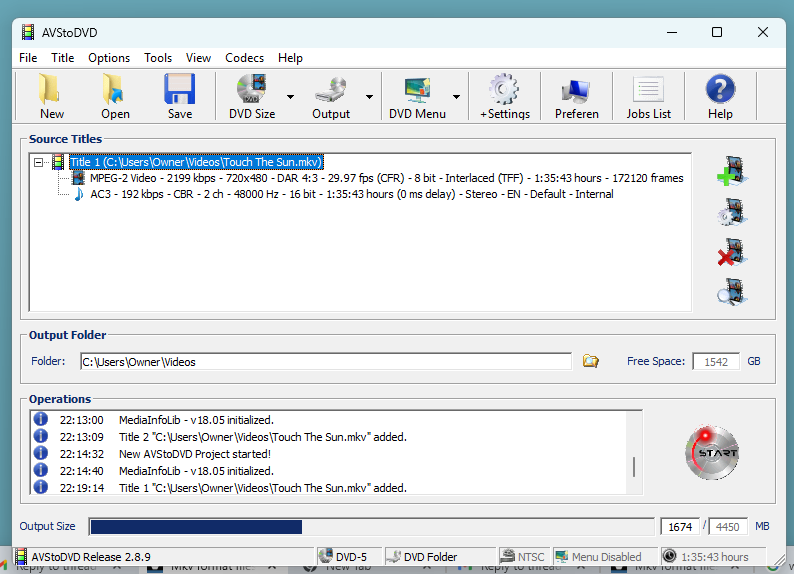
Task: Click the Help question mark icon
Action: [x=720, y=89]
